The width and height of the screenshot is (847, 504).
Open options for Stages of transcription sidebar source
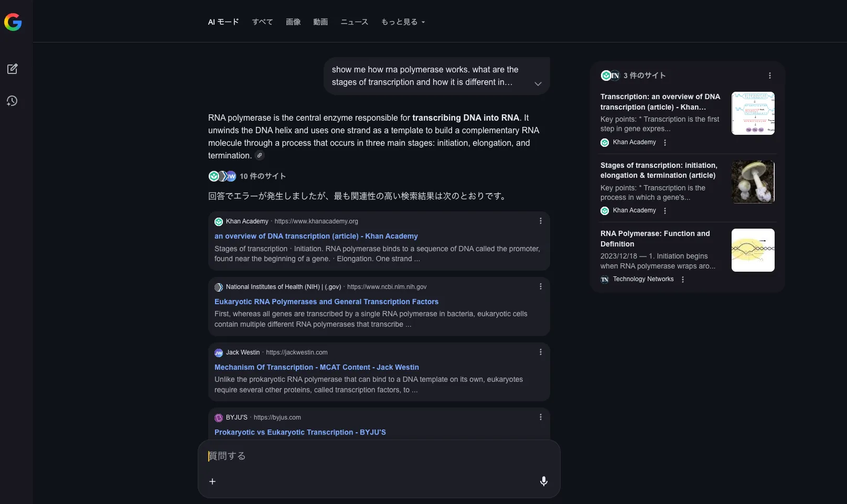pos(665,211)
